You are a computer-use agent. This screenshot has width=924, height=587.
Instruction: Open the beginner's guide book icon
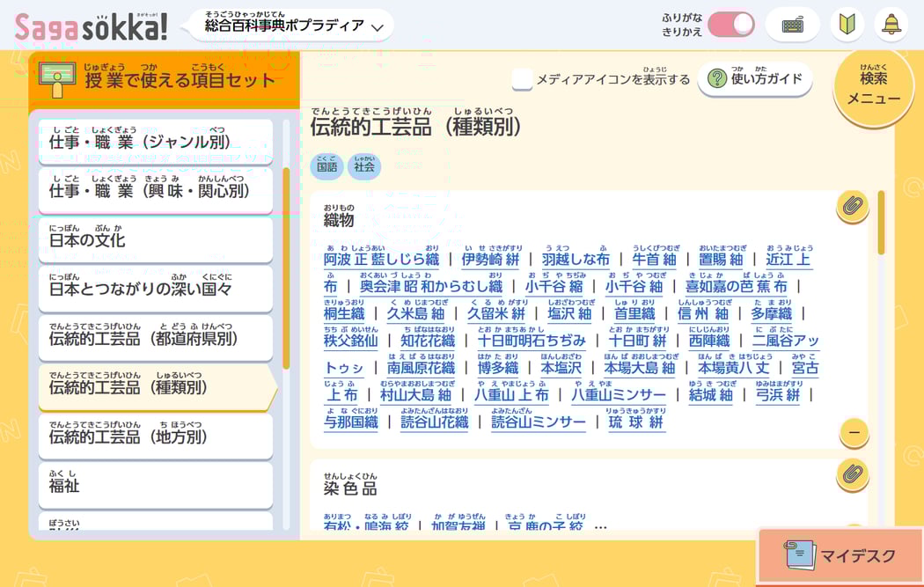pyautogui.click(x=846, y=24)
